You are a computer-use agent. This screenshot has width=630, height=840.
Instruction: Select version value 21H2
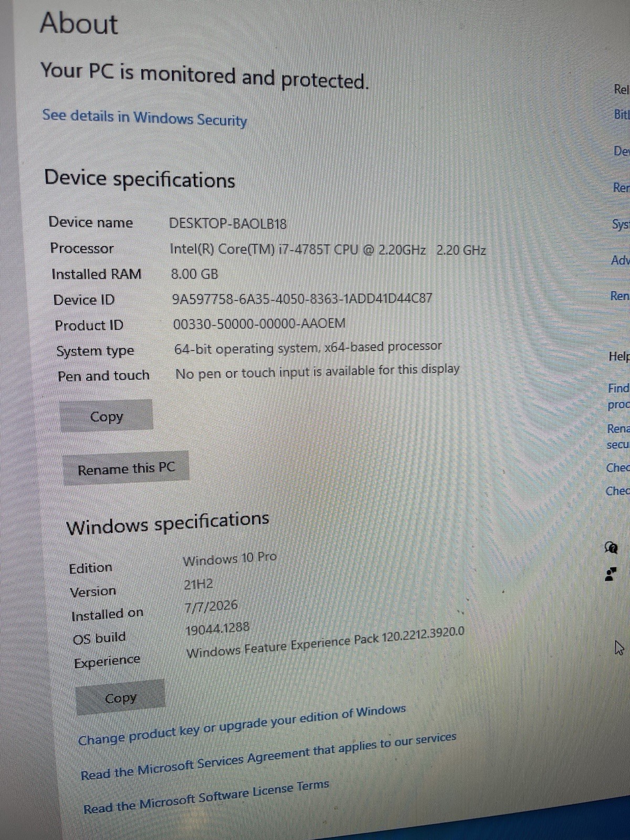click(x=198, y=584)
